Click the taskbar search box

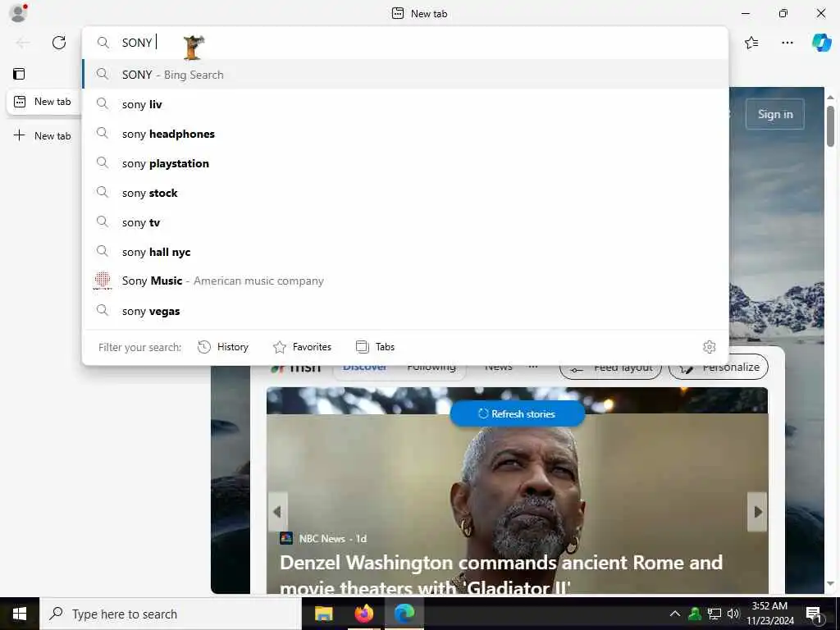click(171, 614)
